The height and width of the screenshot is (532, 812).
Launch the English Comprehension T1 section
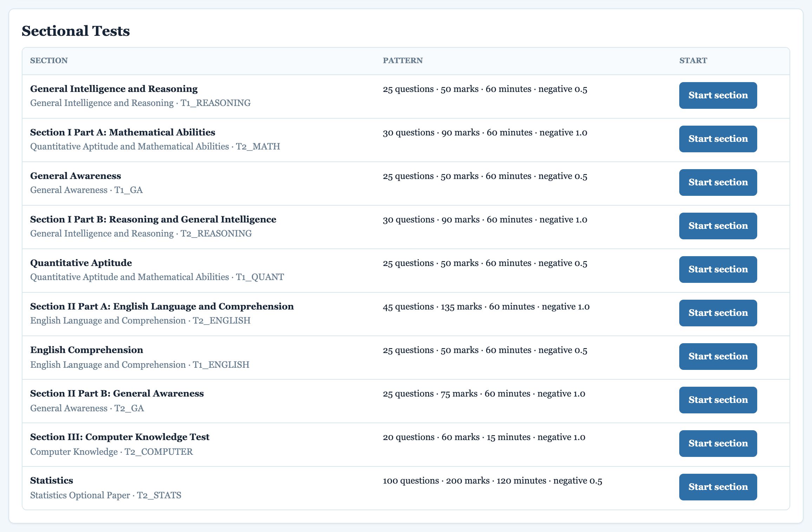[718, 357]
